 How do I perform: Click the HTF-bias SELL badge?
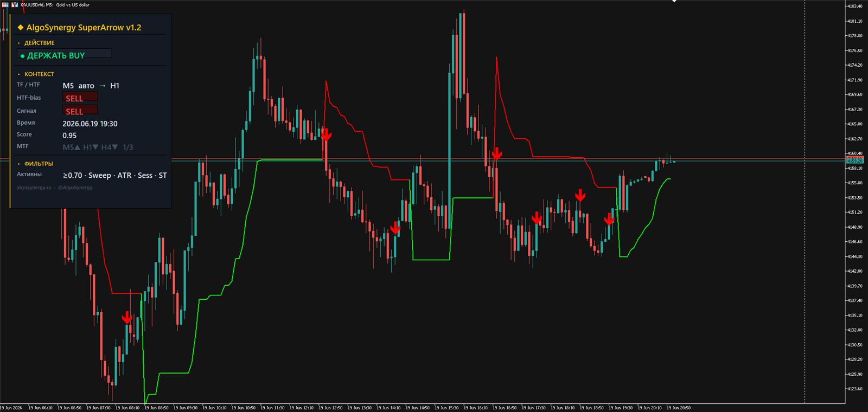(80, 97)
